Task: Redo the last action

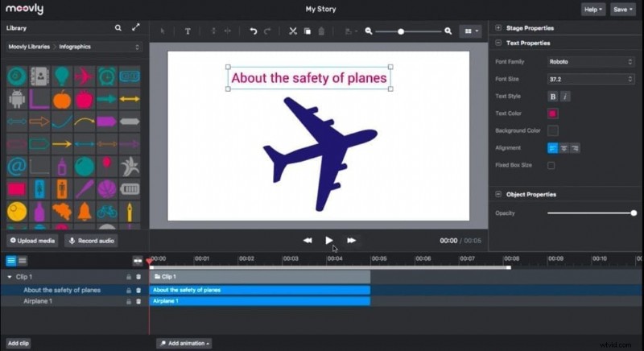Action: pos(267,31)
